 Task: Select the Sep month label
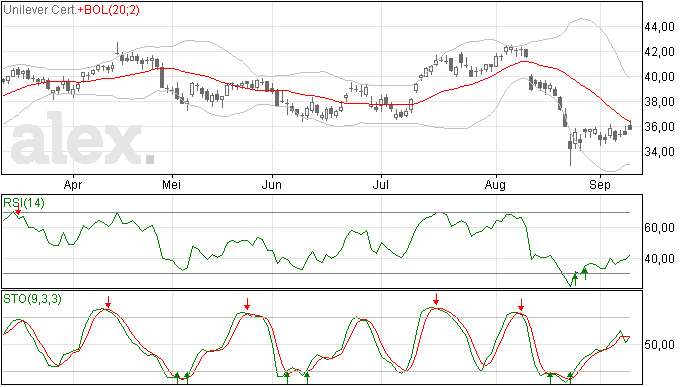tap(600, 185)
